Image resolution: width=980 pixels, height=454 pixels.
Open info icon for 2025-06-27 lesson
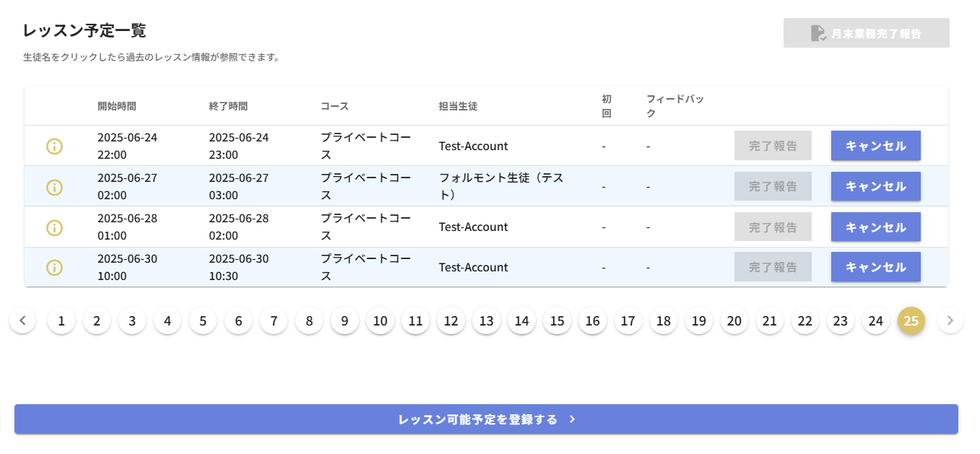point(54,187)
